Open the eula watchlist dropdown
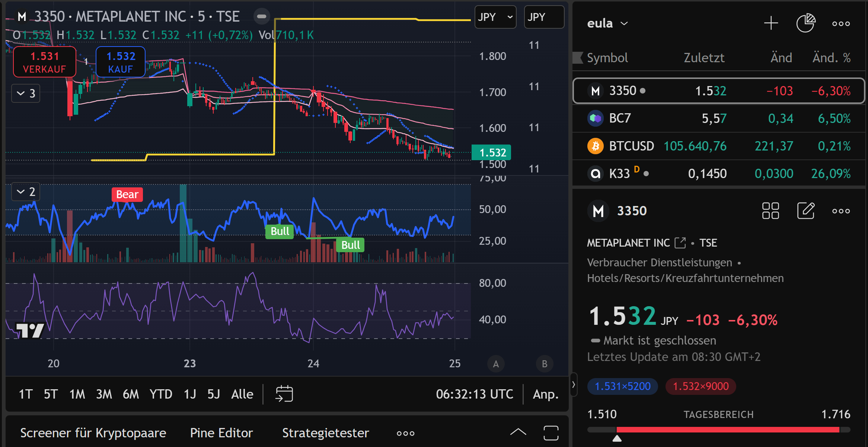 (x=607, y=23)
